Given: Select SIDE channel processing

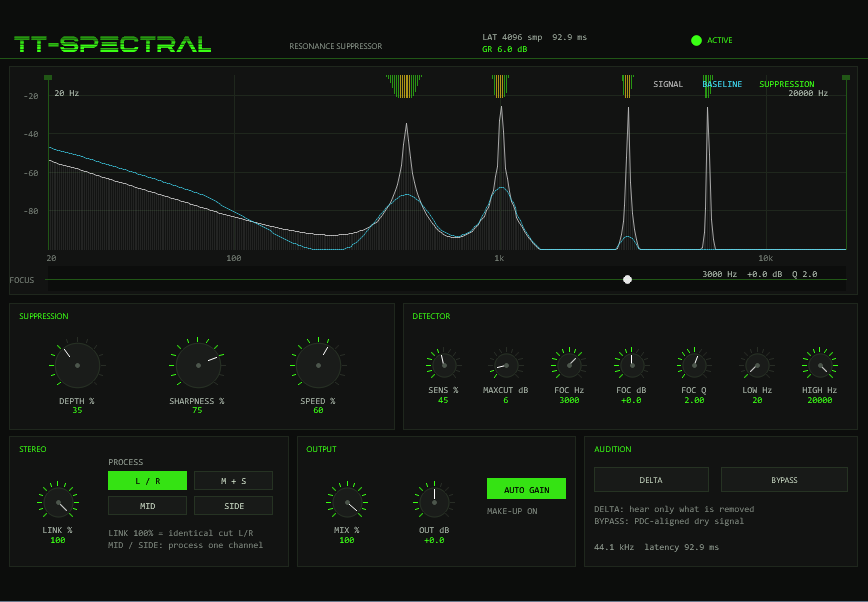Looking at the screenshot, I should click(x=234, y=506).
